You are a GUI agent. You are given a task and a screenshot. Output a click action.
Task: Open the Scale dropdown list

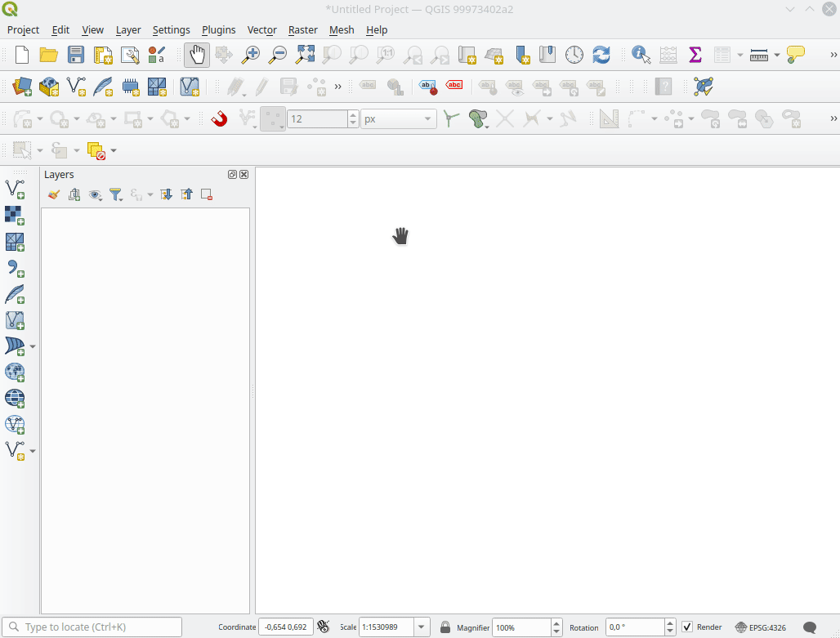point(422,627)
